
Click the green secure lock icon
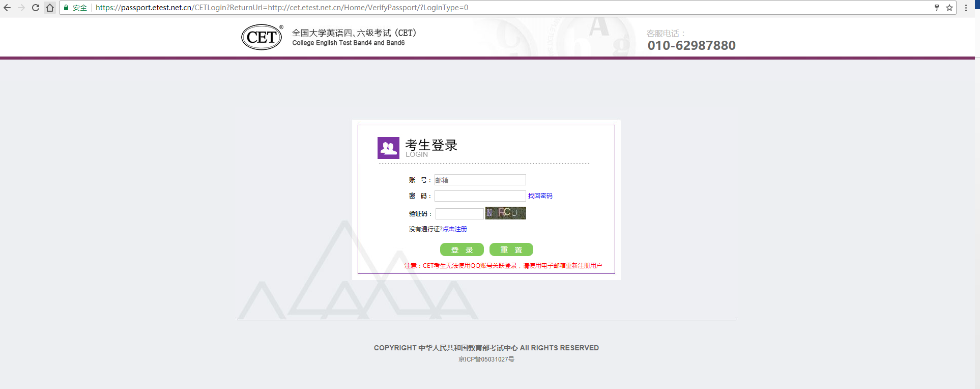tap(66, 8)
